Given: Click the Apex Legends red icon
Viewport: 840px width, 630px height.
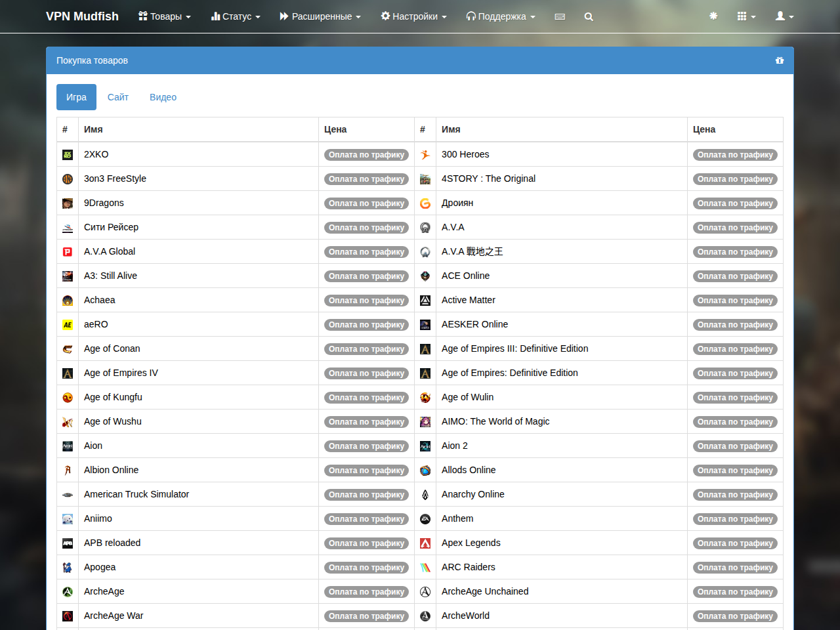Looking at the screenshot, I should point(425,543).
